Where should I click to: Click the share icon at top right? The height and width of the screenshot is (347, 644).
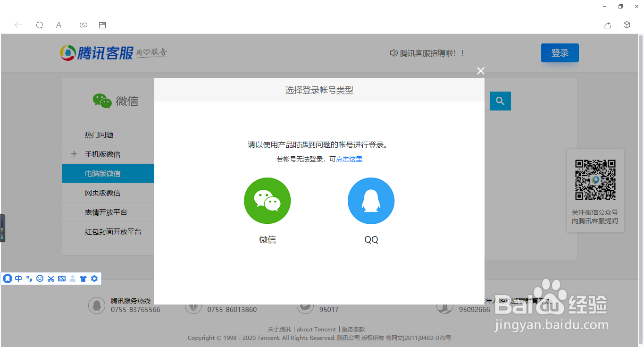[x=608, y=25]
